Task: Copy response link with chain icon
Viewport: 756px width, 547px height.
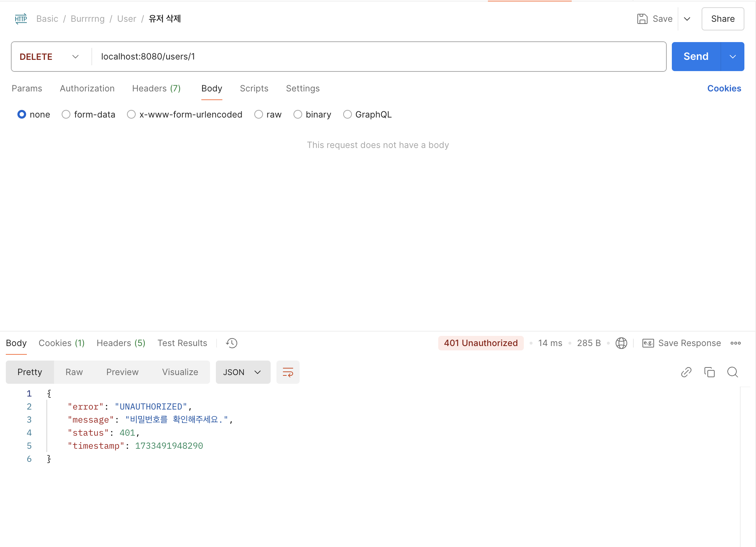Action: tap(686, 372)
